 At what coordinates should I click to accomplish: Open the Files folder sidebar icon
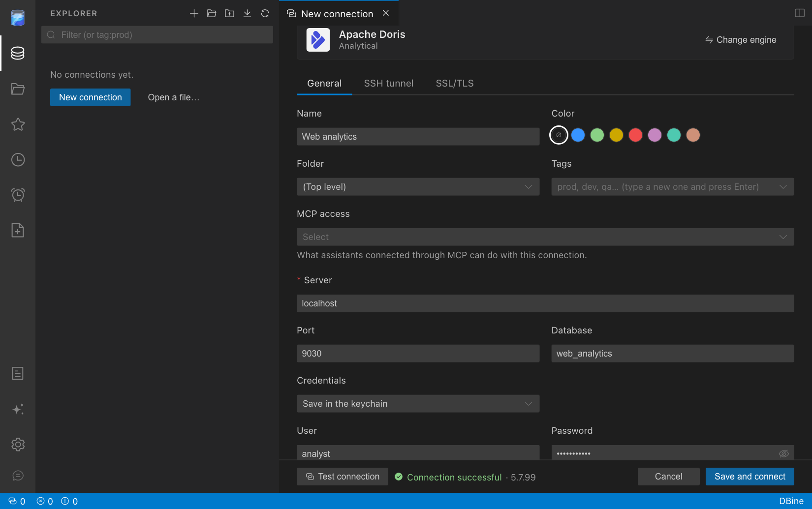point(18,89)
